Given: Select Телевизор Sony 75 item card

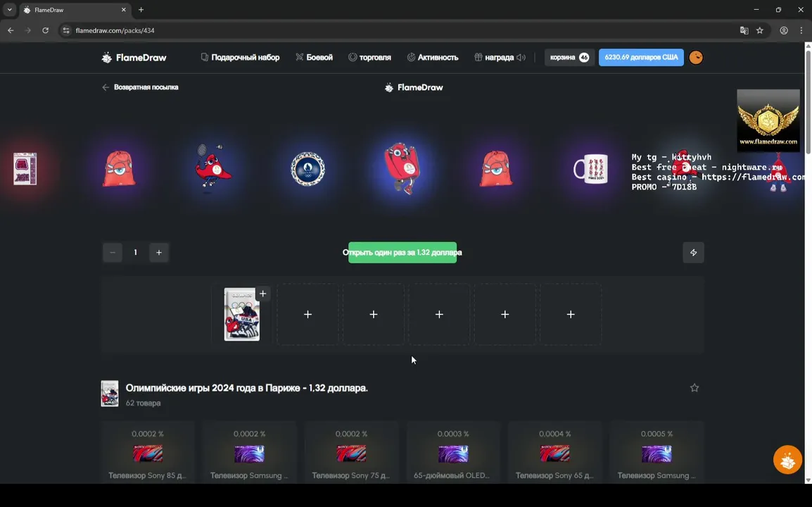Looking at the screenshot, I should point(351,453).
